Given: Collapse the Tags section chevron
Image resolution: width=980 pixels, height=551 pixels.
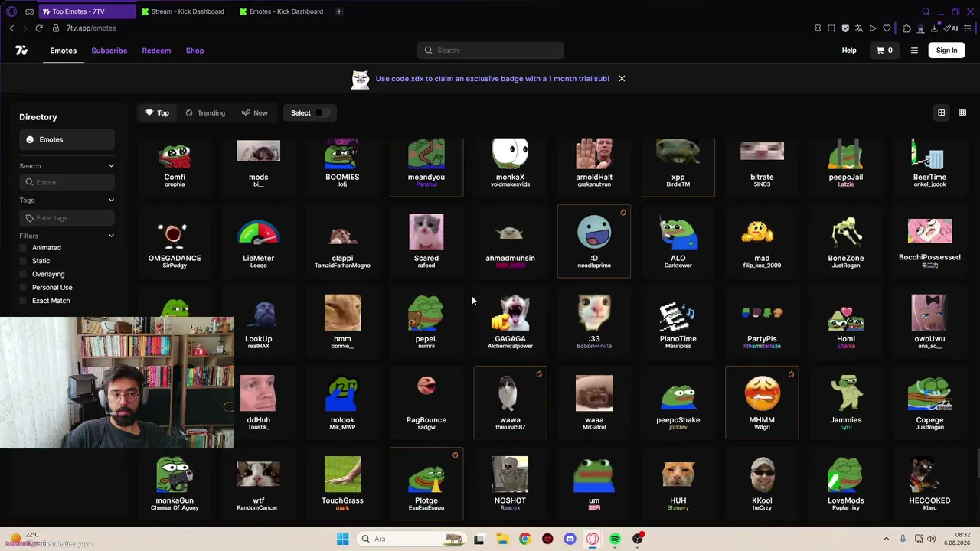Looking at the screenshot, I should [111, 201].
